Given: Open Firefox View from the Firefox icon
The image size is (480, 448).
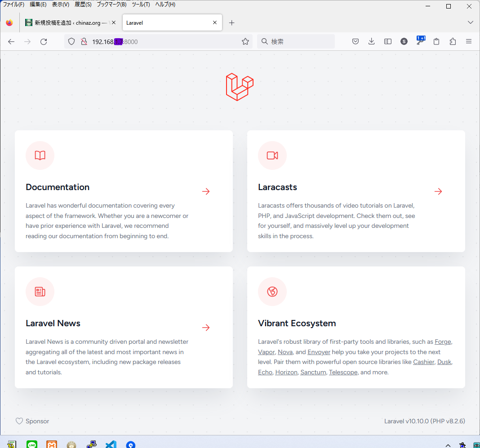Looking at the screenshot, I should tap(9, 22).
